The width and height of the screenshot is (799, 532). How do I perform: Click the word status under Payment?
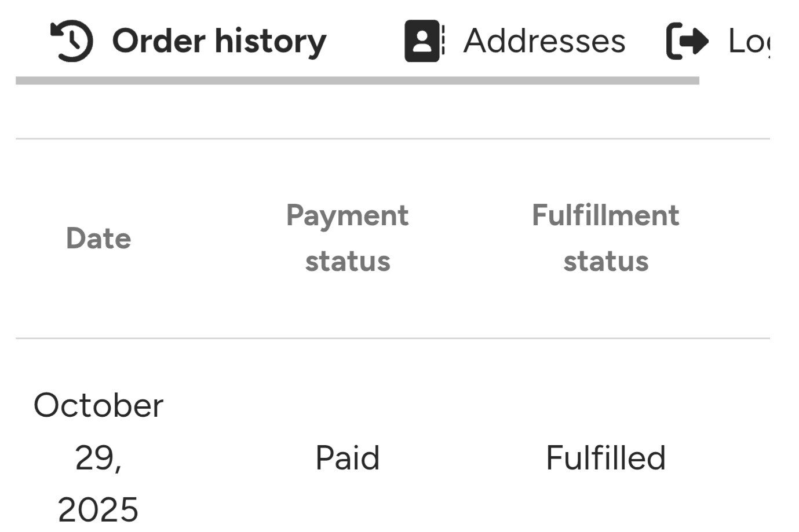347,261
